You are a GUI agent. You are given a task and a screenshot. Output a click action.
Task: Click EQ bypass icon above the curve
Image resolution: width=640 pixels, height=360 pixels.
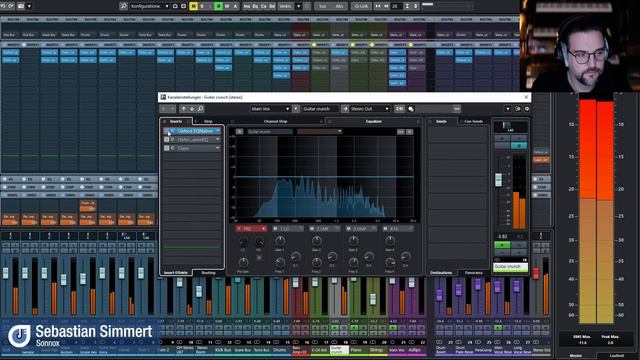[x=240, y=131]
